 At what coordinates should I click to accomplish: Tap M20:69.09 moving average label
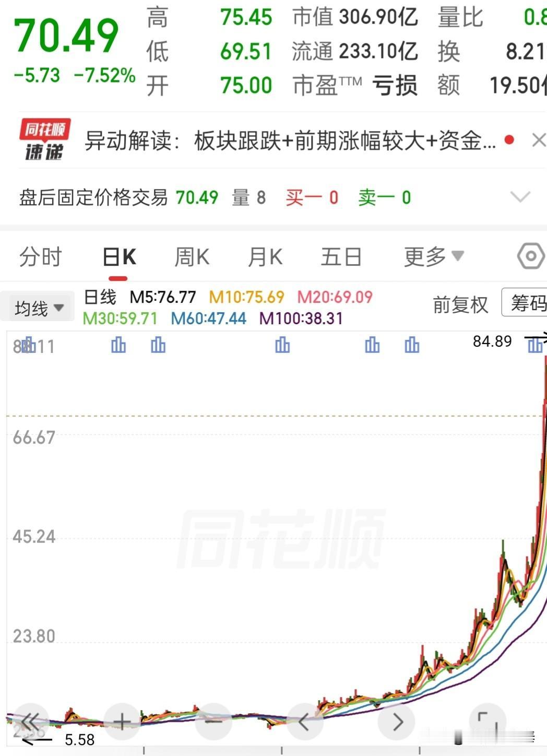[x=335, y=297]
